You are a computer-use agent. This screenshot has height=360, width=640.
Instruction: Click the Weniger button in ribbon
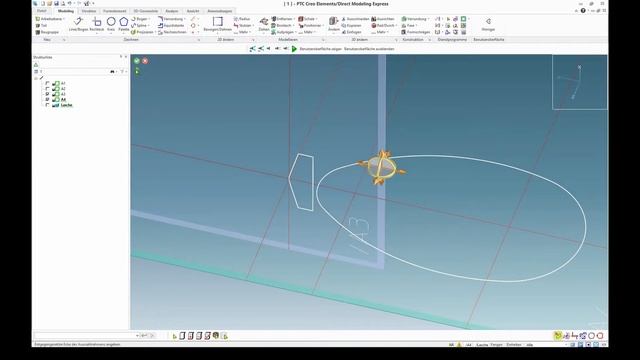488,24
